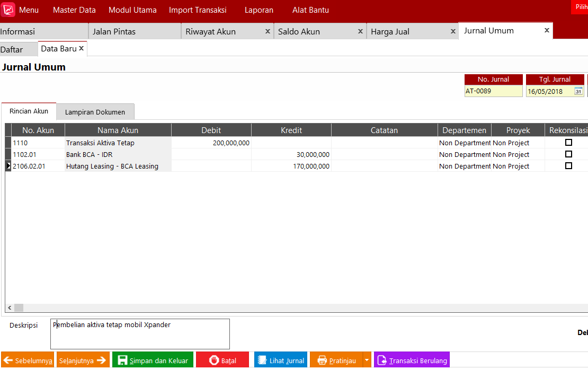Click the save icon on Simpan dan Keluar

pyautogui.click(x=122, y=361)
